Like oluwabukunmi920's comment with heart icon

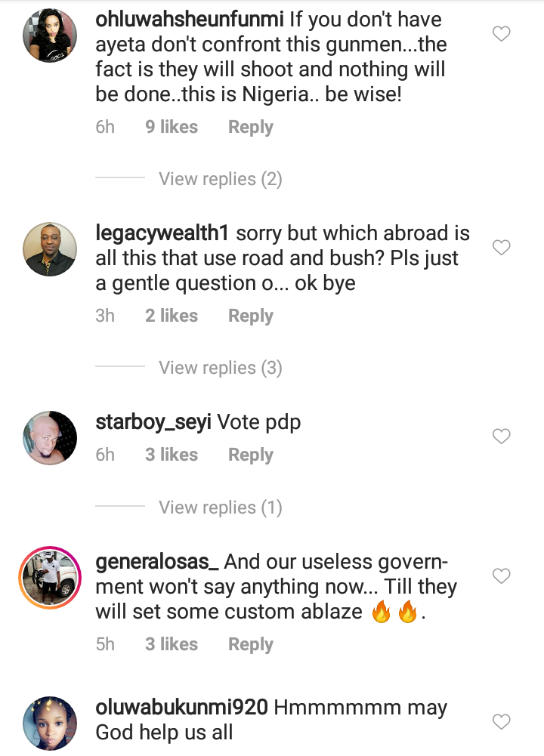click(501, 722)
